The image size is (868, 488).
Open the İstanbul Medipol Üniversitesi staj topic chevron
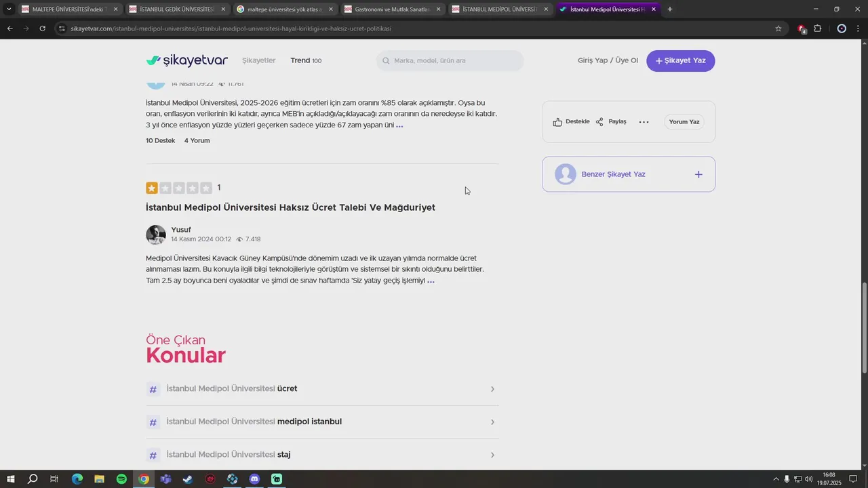[x=492, y=455]
